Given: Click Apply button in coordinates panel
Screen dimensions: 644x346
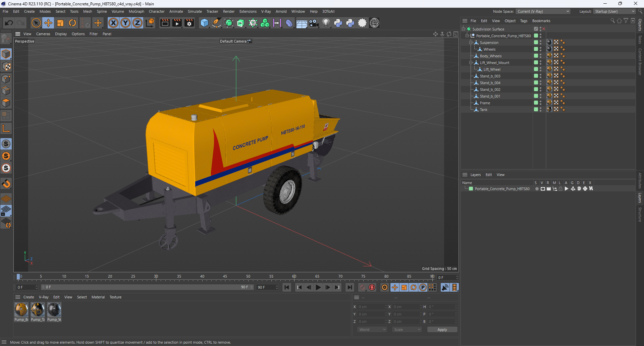Looking at the screenshot, I should [442, 330].
